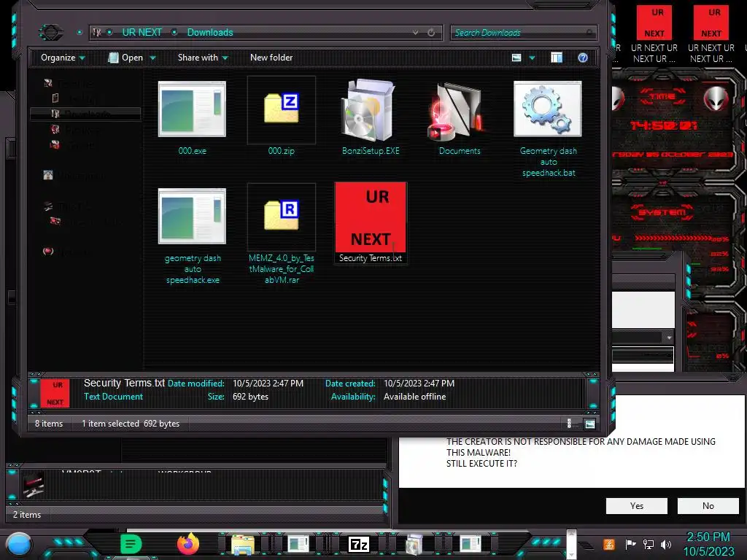Switch to large icons view in status bar

(x=589, y=424)
